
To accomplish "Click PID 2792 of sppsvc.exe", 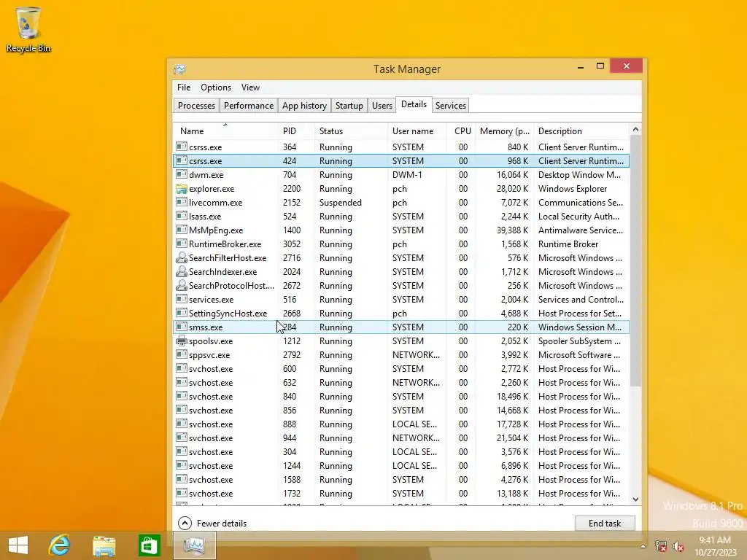I will 292,355.
